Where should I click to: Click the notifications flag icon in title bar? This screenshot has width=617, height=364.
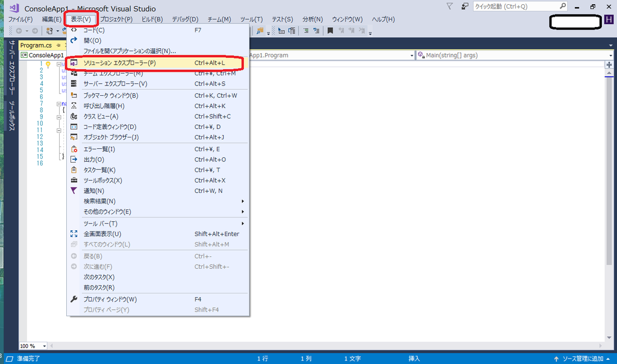pos(449,6)
